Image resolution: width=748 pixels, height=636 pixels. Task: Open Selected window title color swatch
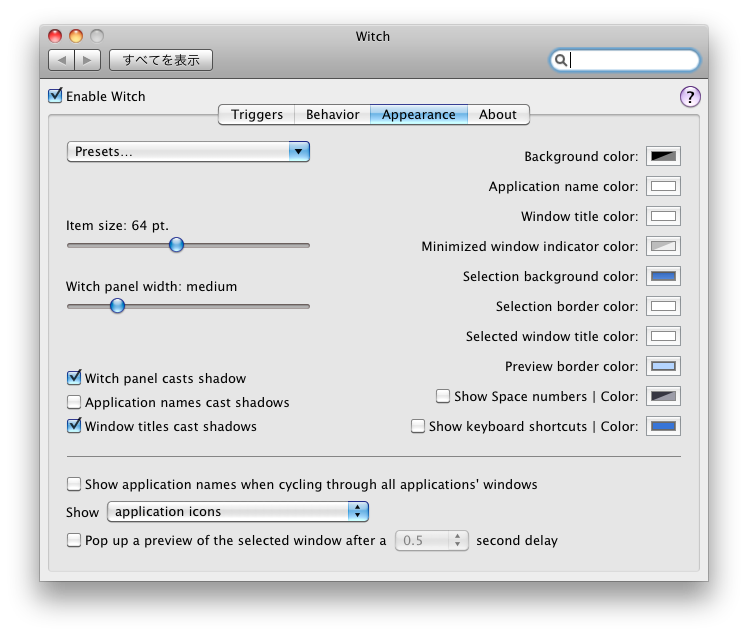663,336
